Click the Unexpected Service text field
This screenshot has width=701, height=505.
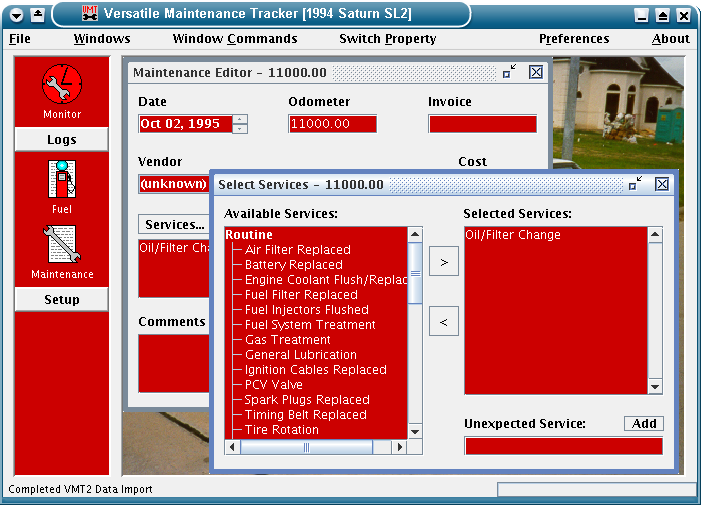pyautogui.click(x=563, y=446)
